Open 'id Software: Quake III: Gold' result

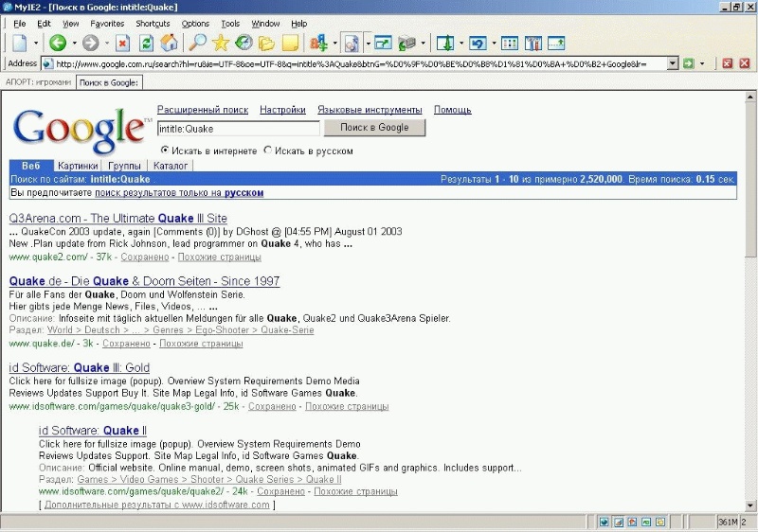(x=80, y=368)
